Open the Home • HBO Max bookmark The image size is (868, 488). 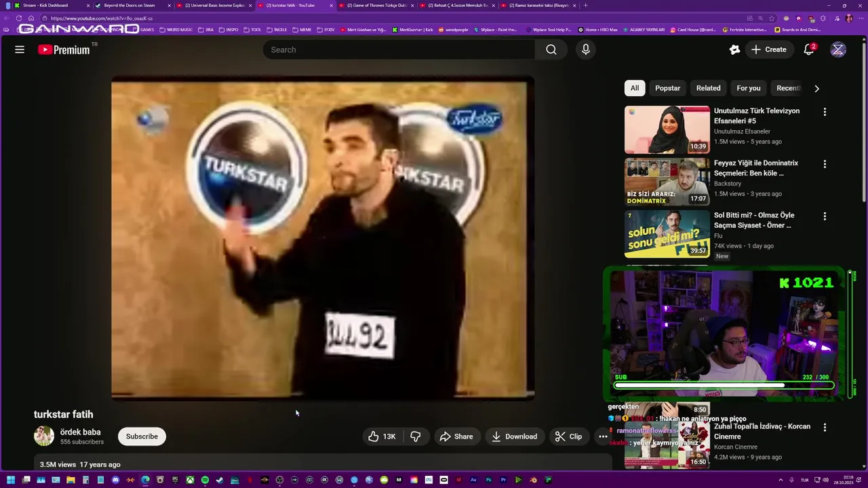[x=598, y=30]
